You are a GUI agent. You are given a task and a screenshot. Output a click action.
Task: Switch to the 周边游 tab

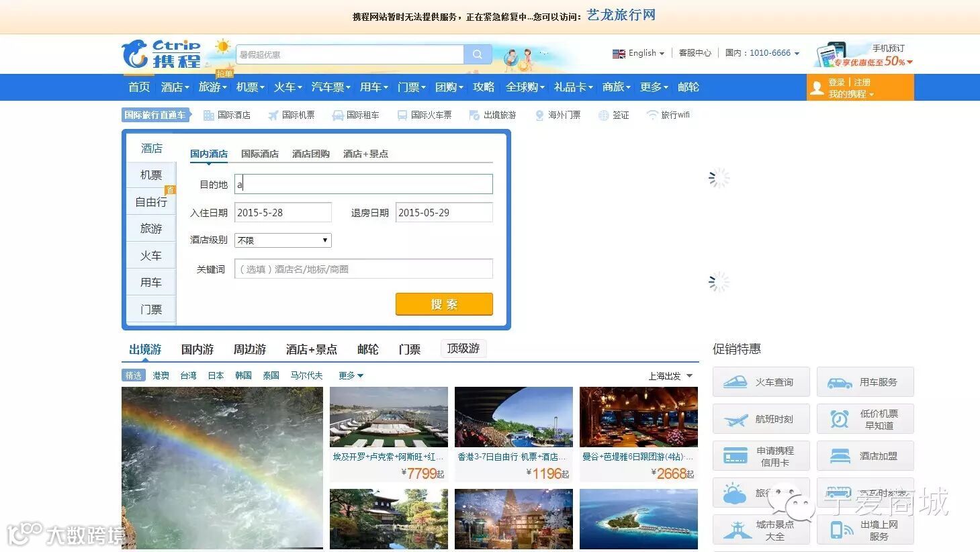[250, 350]
